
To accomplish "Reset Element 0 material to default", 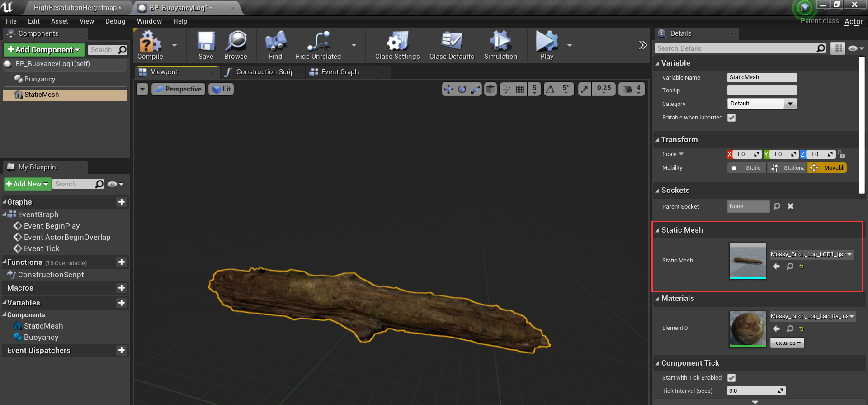I will coord(802,329).
